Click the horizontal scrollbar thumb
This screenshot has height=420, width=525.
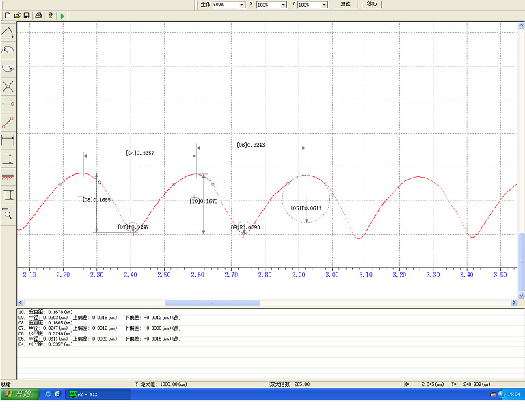[x=213, y=303]
